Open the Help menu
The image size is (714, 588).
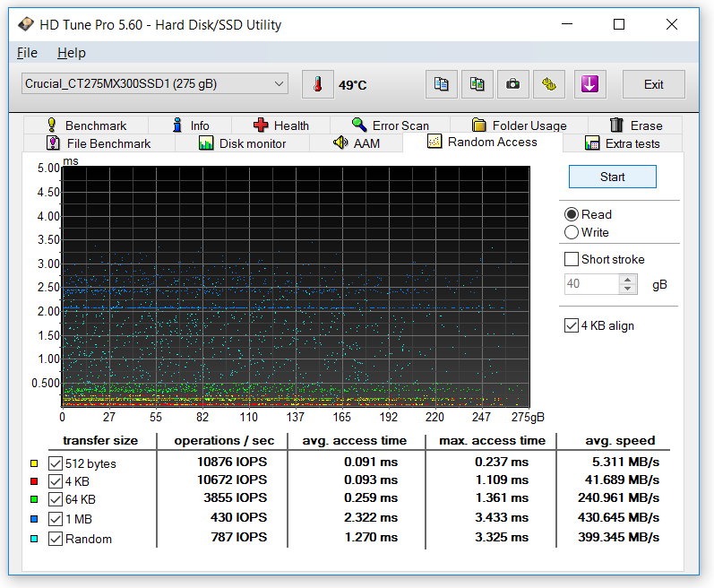72,53
